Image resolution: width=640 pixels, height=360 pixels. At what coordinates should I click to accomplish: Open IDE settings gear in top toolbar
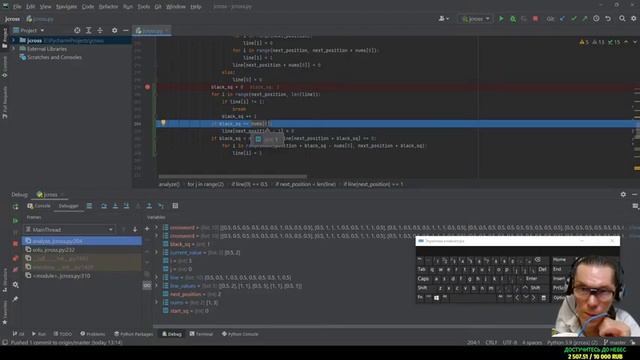pos(633,19)
